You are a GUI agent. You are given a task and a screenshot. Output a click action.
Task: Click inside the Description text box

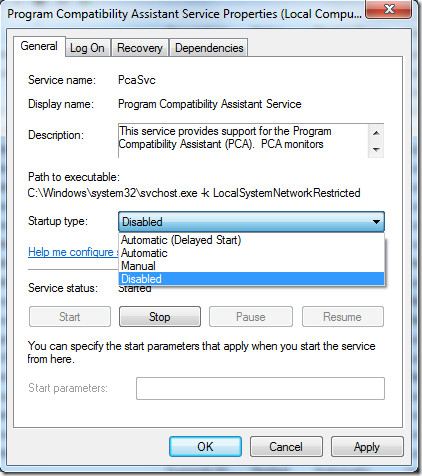click(243, 141)
